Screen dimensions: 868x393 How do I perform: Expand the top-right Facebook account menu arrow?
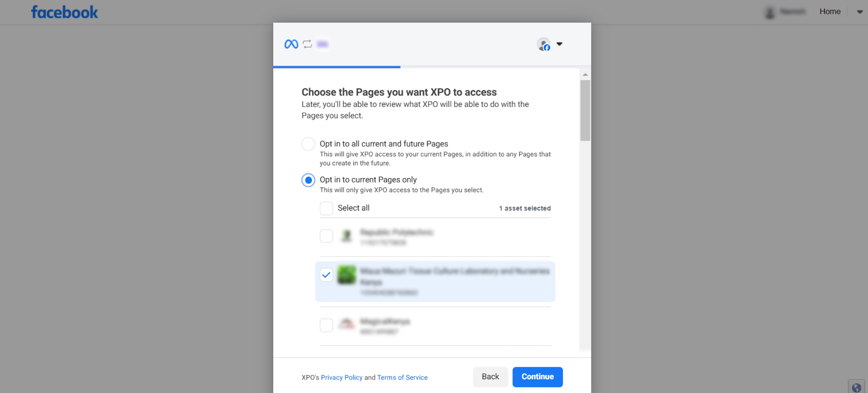(x=860, y=12)
